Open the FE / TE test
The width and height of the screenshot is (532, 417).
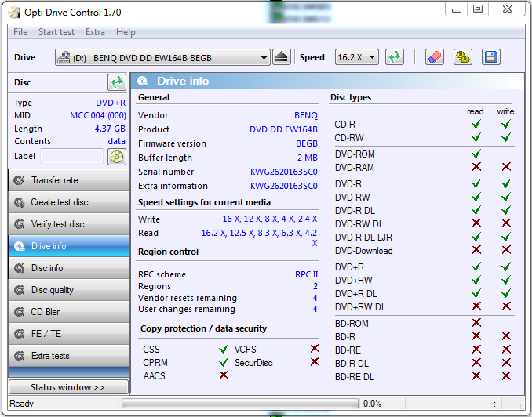pyautogui.click(x=69, y=334)
